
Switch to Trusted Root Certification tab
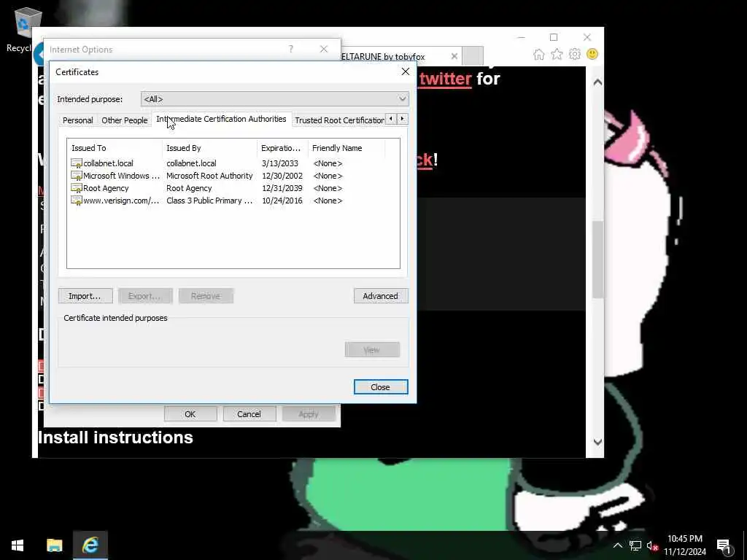pyautogui.click(x=339, y=120)
